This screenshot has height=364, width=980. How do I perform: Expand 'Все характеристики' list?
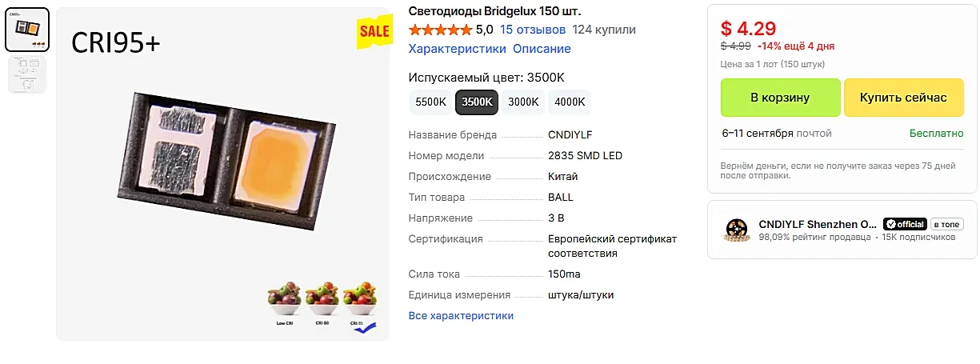pos(461,316)
